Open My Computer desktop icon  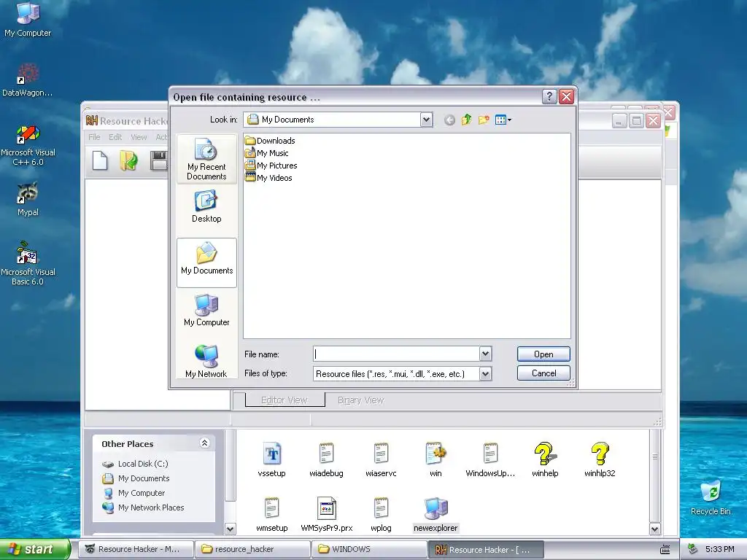28,20
